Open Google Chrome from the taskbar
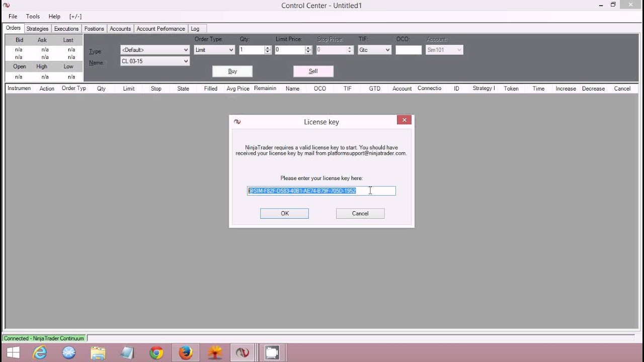The image size is (644, 362). tap(156, 353)
